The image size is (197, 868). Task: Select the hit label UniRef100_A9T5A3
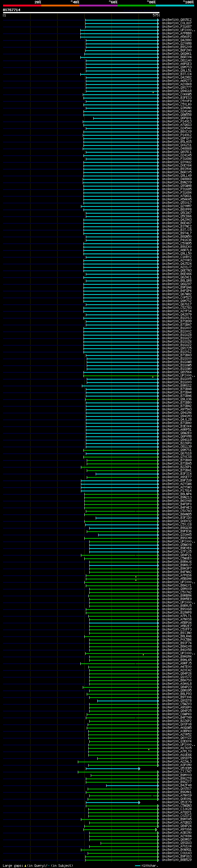(177, 410)
